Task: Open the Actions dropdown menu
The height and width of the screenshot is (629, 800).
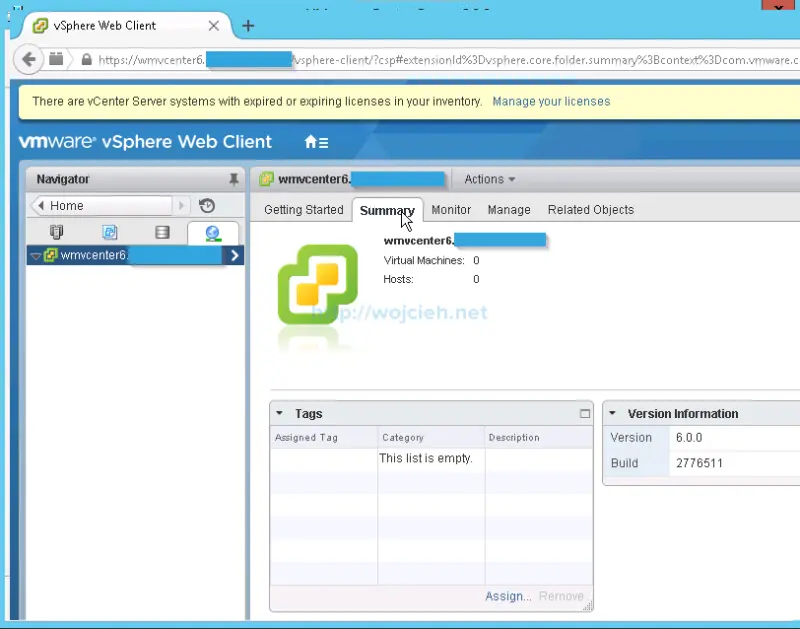Action: pyautogui.click(x=489, y=179)
